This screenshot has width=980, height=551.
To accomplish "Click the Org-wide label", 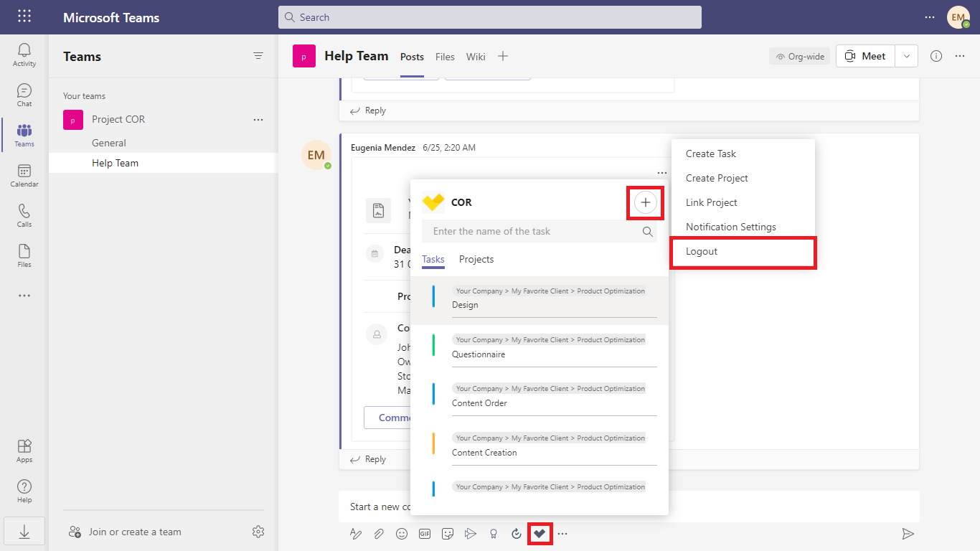I will (x=800, y=56).
